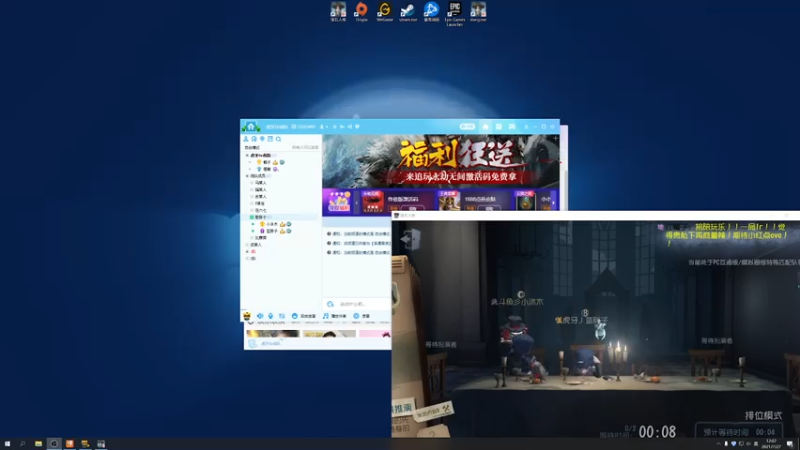
Task: Click the 00:08 match timer in game window
Action: tap(657, 432)
